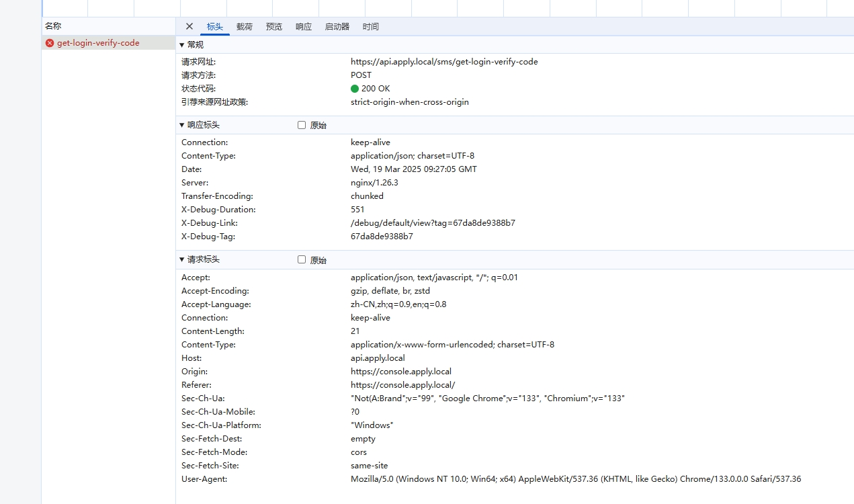Select the get-login-verify-code request
The width and height of the screenshot is (854, 504).
coord(98,43)
